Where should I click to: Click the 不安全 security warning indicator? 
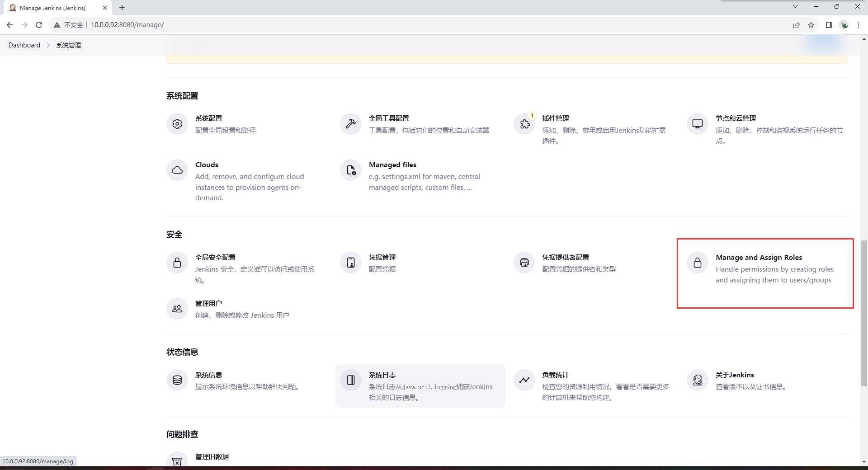(x=69, y=25)
